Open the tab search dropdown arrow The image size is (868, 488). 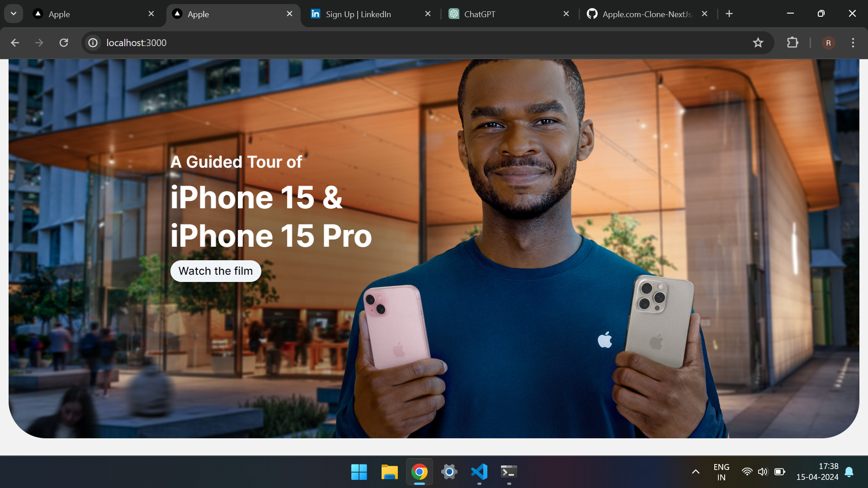tap(14, 14)
